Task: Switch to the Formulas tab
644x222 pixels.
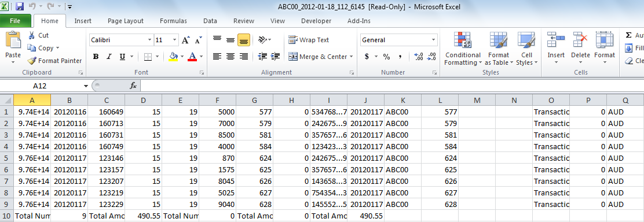Action: (x=173, y=21)
